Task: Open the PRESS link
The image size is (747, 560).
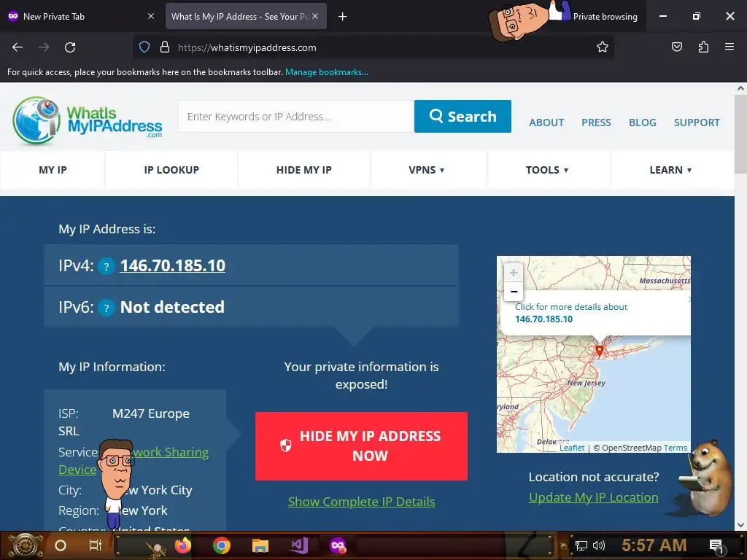Action: (596, 122)
